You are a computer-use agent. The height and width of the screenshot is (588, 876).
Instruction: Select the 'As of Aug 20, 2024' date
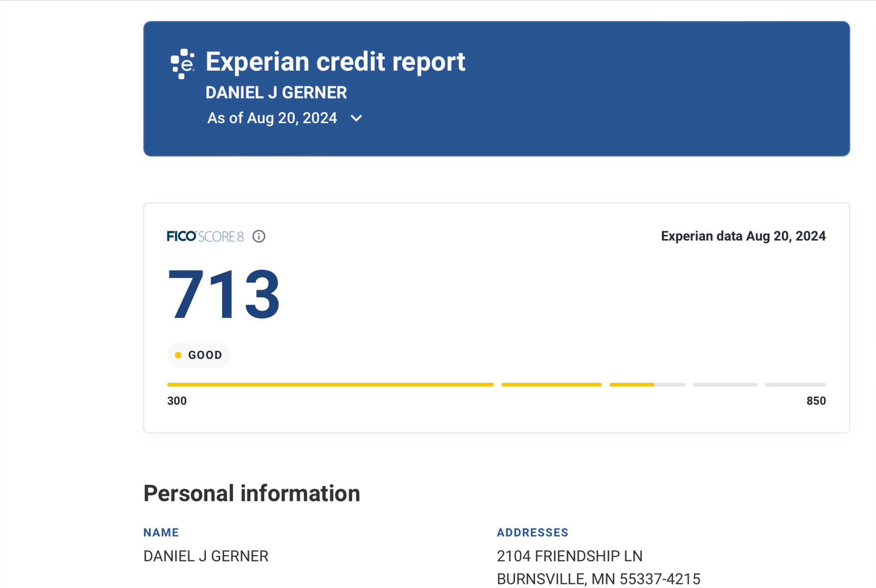pos(272,118)
